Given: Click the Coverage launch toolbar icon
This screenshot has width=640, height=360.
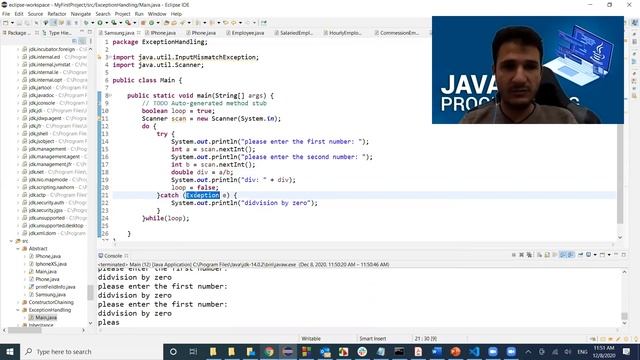Looking at the screenshot, I should pos(114,23).
